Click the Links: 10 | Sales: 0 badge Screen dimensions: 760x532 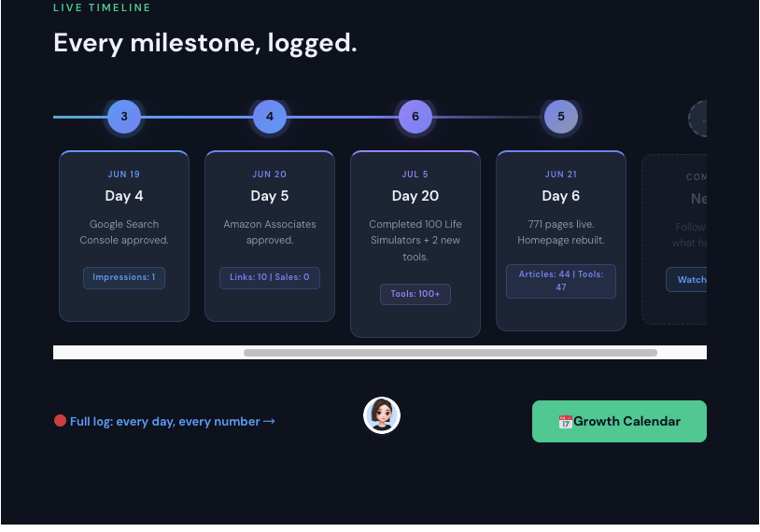tap(270, 277)
